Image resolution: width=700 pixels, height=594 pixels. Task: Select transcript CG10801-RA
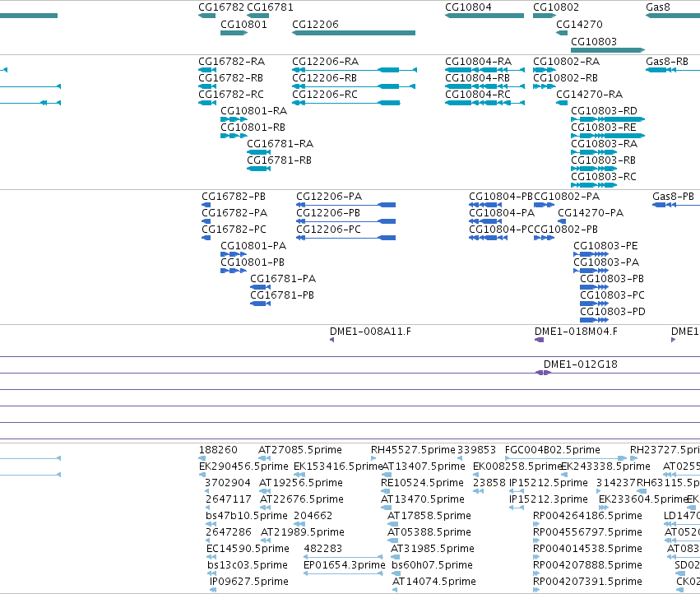(253, 111)
